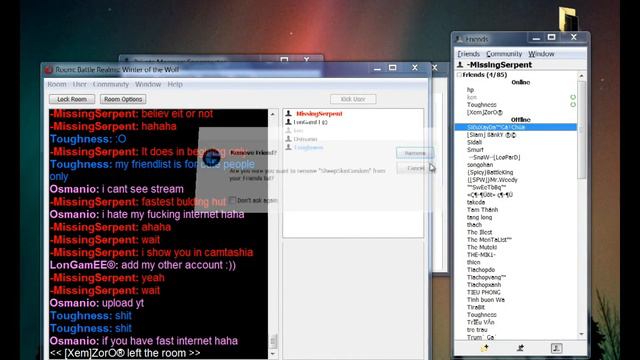Click the "Osmanio: upload yt" chat line
This screenshot has height=360, width=640.
[x=97, y=303]
